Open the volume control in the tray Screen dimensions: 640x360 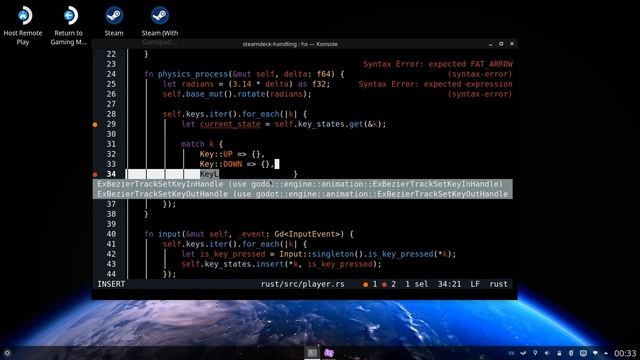[547, 353]
